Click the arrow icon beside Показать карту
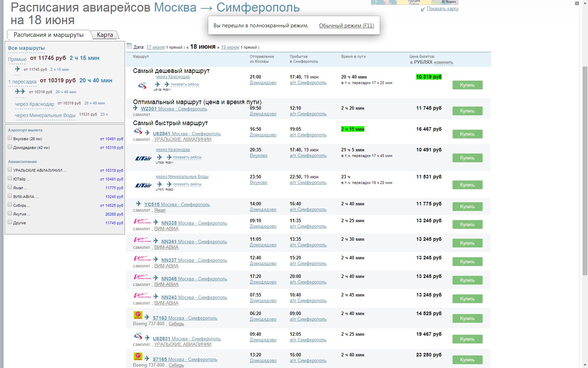Screen dimensions: 588x368 (423, 9)
